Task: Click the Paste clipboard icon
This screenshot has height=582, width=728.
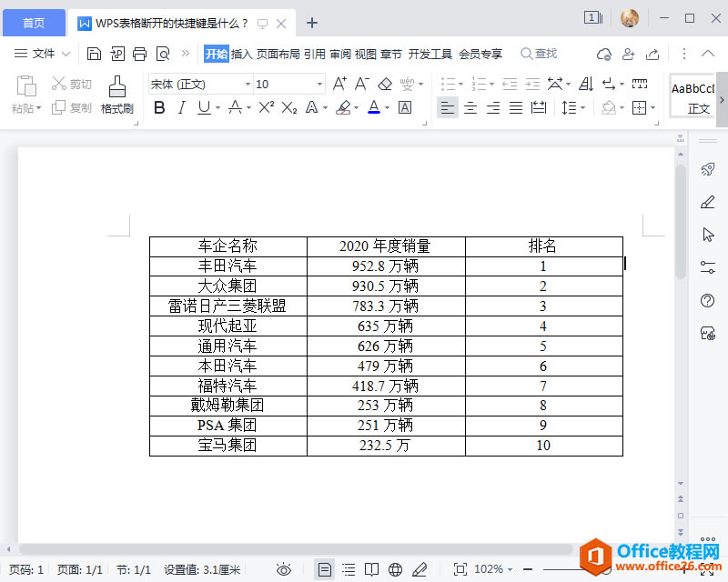Action: [x=26, y=86]
